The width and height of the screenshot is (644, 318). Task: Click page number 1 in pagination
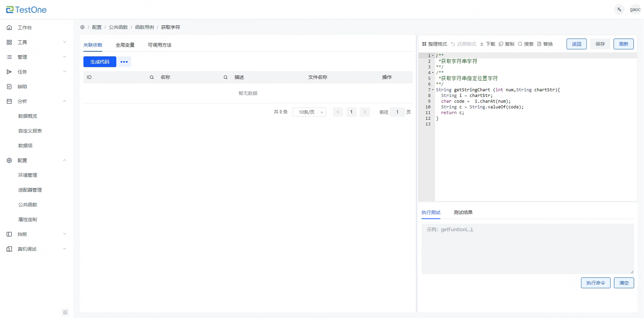(x=351, y=112)
